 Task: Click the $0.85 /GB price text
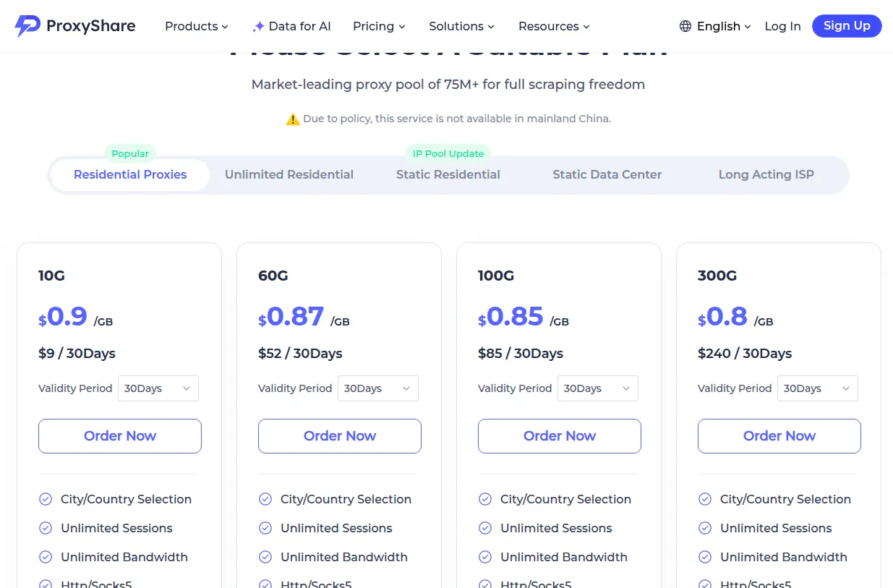[x=524, y=318]
